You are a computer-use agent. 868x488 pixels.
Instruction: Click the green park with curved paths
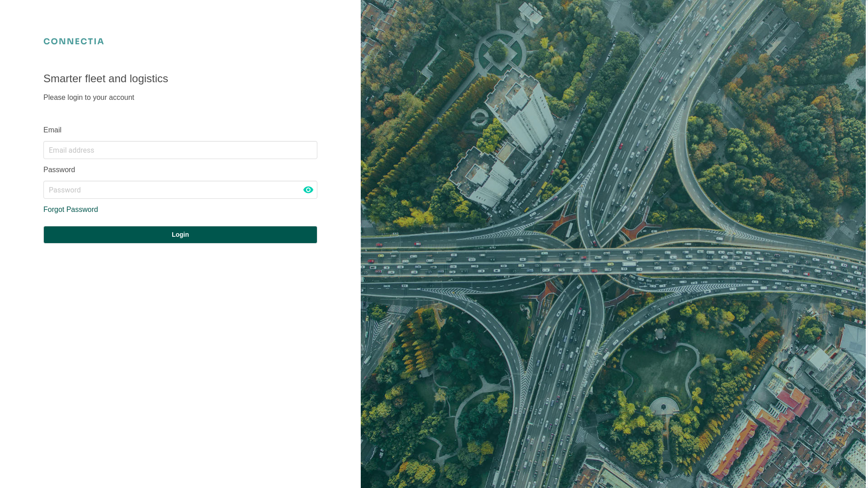click(x=660, y=371)
